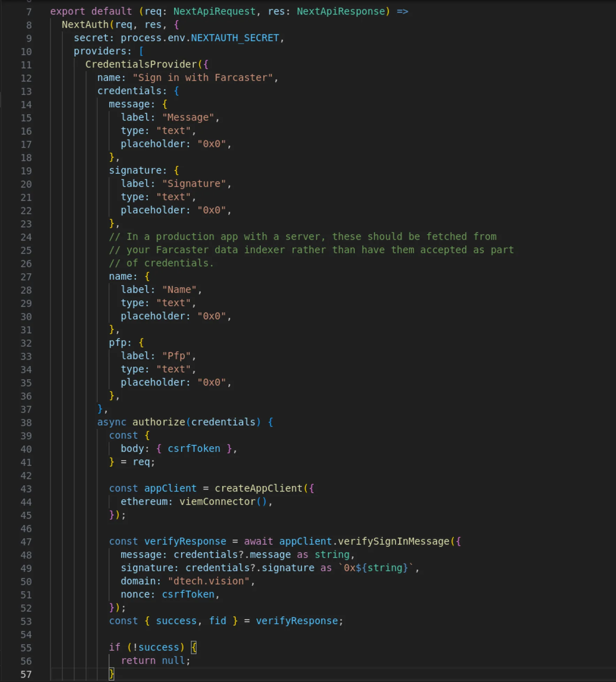Place cursor on NEXTAUTH_SECRET

[x=235, y=38]
